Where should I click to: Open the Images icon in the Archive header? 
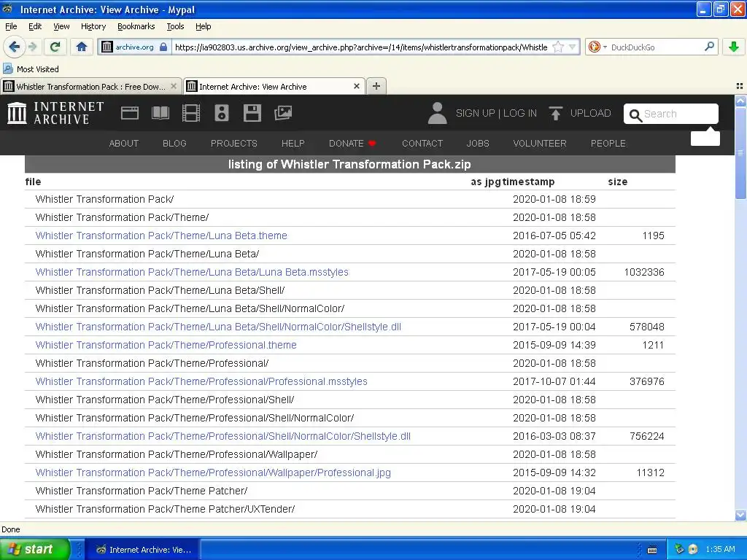pyautogui.click(x=283, y=113)
